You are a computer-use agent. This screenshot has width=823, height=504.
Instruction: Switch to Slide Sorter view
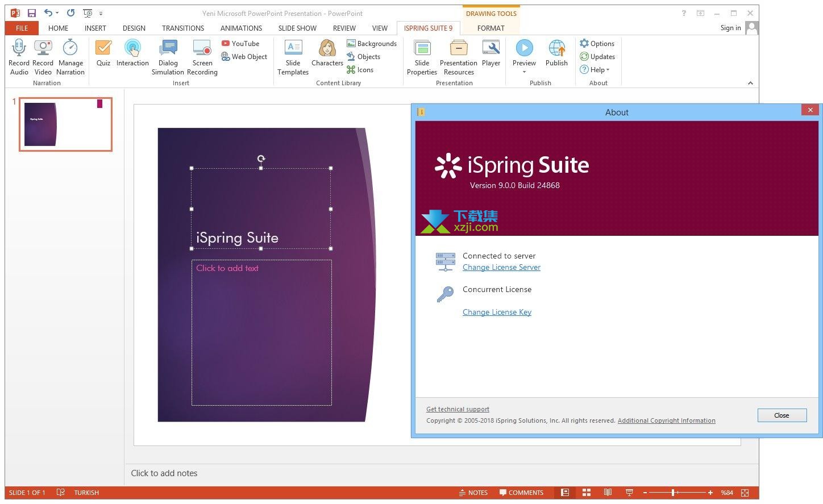pos(587,493)
